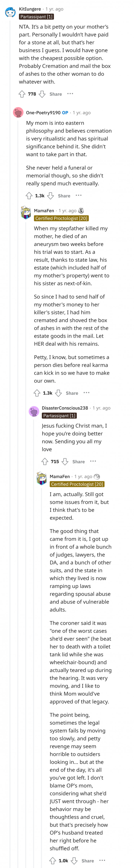Share MamaFen's 1.3k-point comment

[x=72, y=393]
